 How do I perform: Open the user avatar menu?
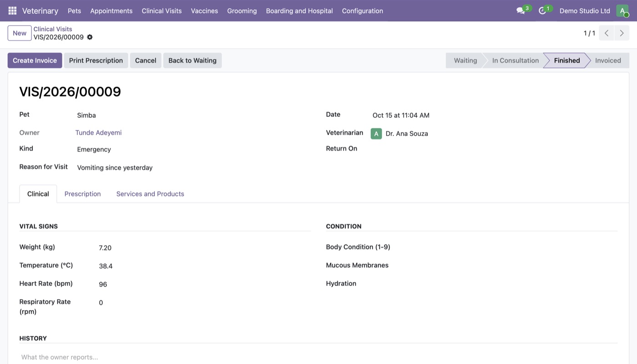pyautogui.click(x=622, y=10)
